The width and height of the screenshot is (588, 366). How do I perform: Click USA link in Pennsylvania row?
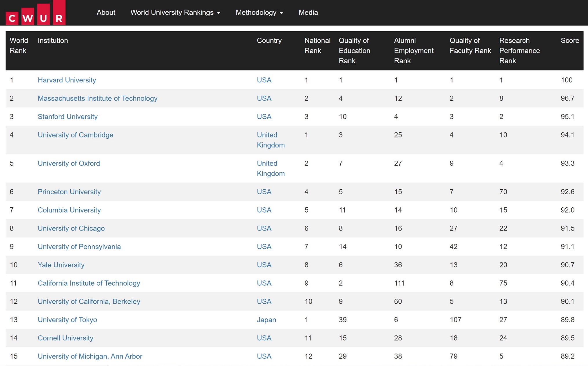pos(264,247)
